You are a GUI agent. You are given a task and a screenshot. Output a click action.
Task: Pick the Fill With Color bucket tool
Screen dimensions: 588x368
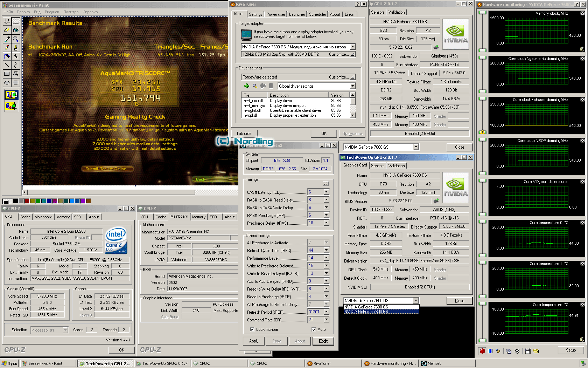tap(15, 30)
